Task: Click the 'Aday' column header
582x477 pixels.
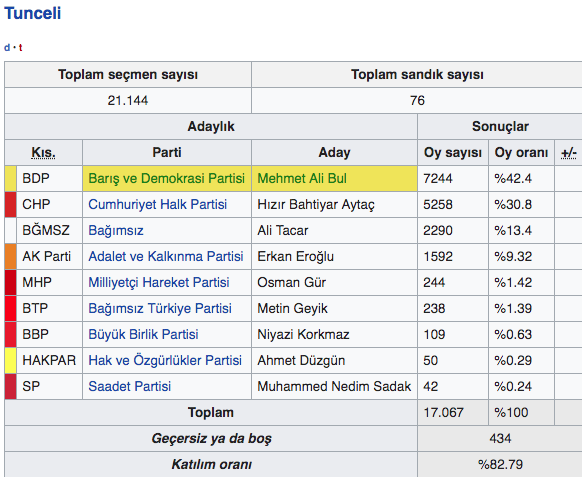Action: (334, 153)
